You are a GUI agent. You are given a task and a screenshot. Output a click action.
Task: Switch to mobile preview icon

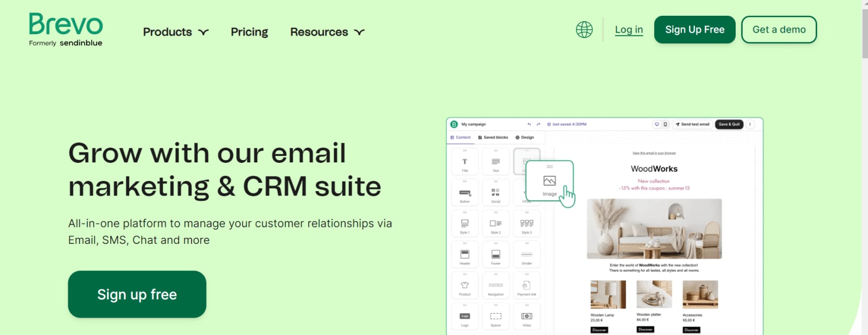(x=665, y=124)
